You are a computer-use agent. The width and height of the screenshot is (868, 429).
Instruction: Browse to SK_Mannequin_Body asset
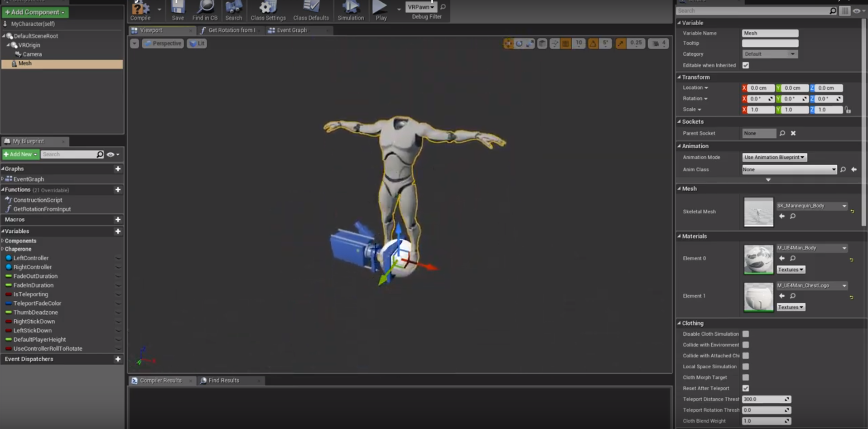pos(793,216)
